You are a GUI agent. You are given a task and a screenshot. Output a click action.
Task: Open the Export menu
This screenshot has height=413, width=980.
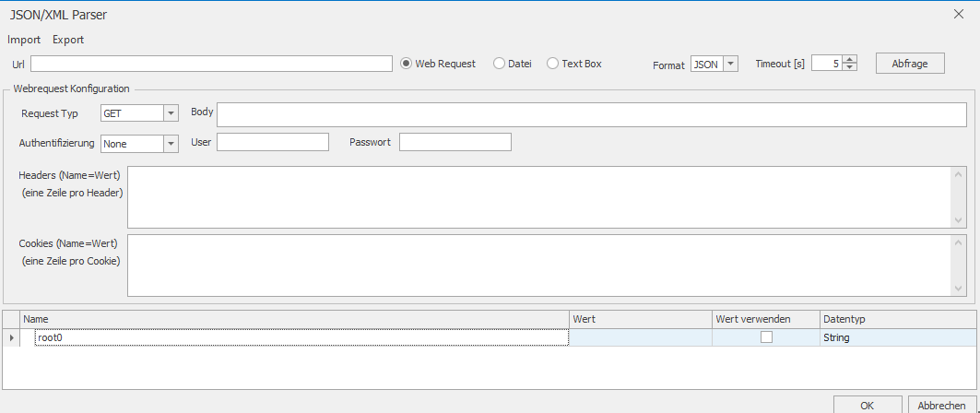click(68, 40)
